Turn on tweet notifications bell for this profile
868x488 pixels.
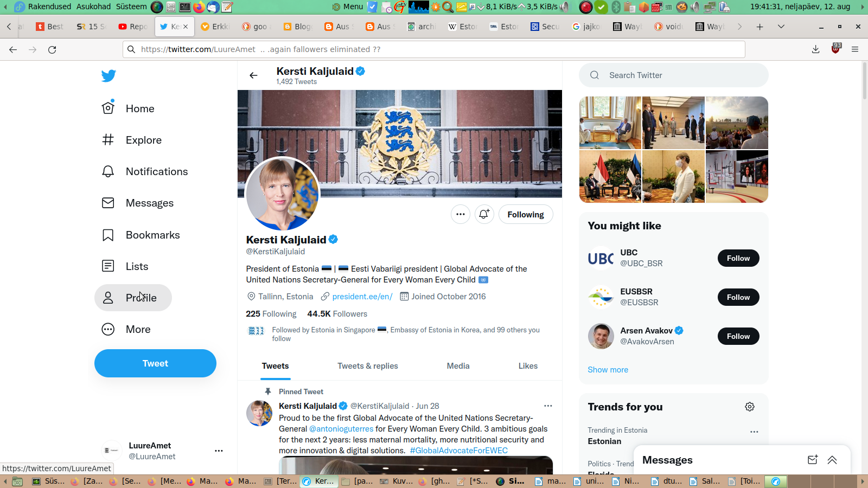tap(484, 214)
